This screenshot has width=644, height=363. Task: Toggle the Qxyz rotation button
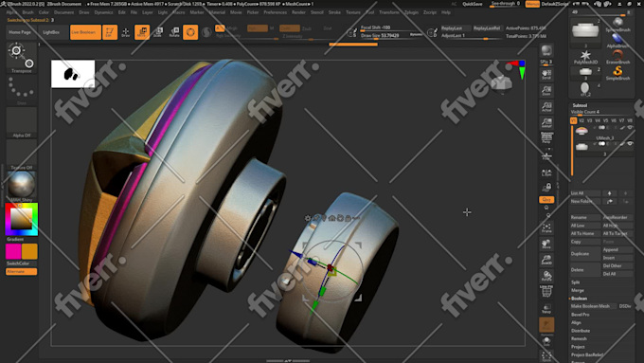coord(546,199)
